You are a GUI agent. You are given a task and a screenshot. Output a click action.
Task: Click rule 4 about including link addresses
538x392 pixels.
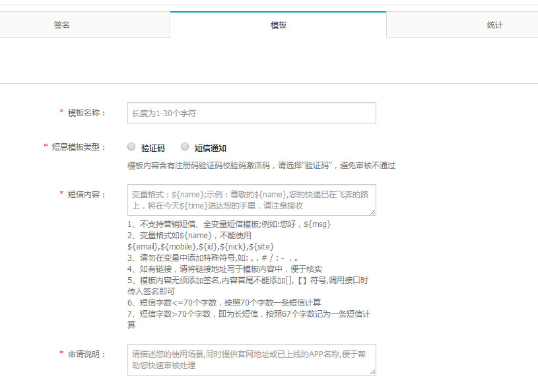tap(224, 269)
